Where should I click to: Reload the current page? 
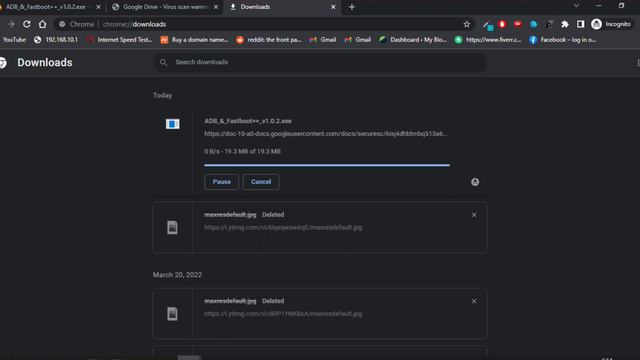point(27,24)
